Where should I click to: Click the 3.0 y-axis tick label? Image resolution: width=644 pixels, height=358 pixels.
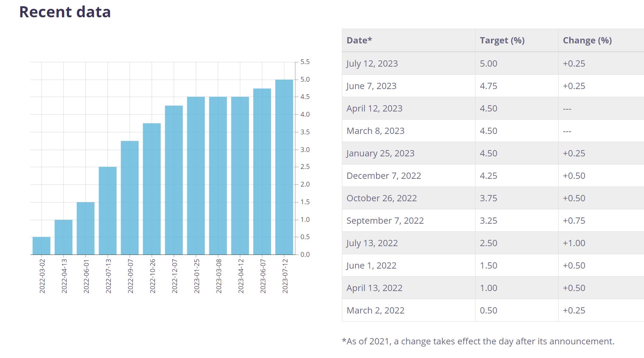coord(305,150)
